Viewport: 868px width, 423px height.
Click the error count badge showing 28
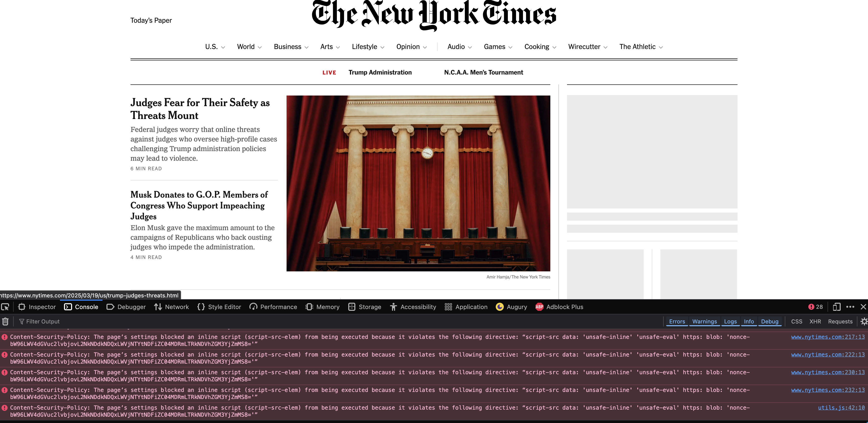click(815, 307)
